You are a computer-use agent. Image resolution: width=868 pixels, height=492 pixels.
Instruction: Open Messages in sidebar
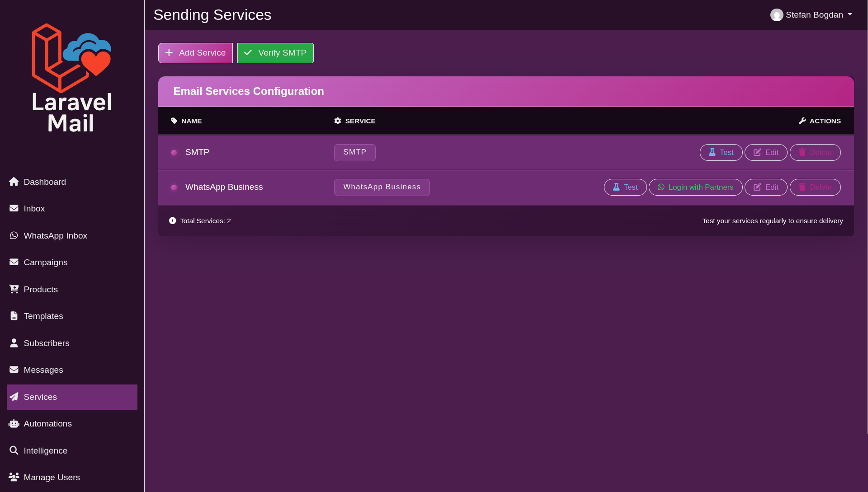tap(72, 370)
